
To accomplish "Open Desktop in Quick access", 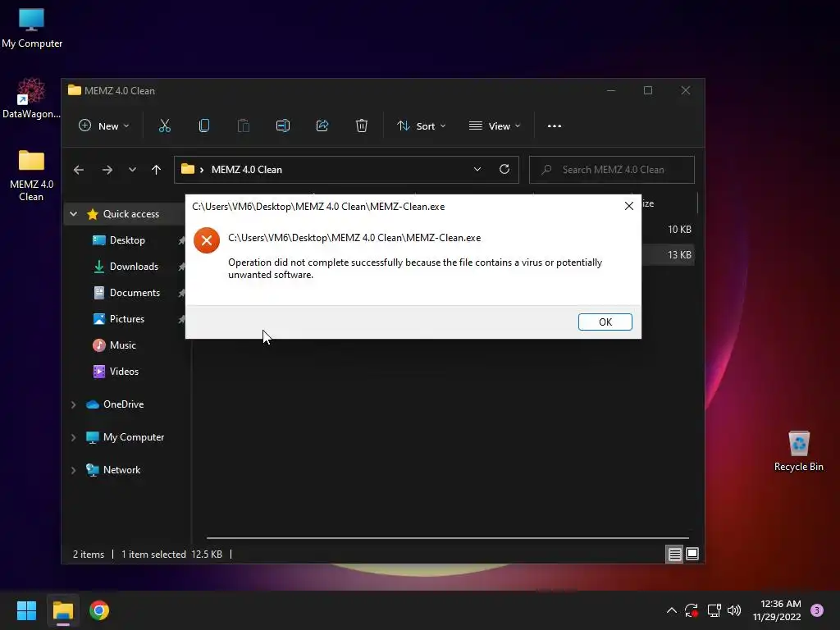I will tap(127, 240).
